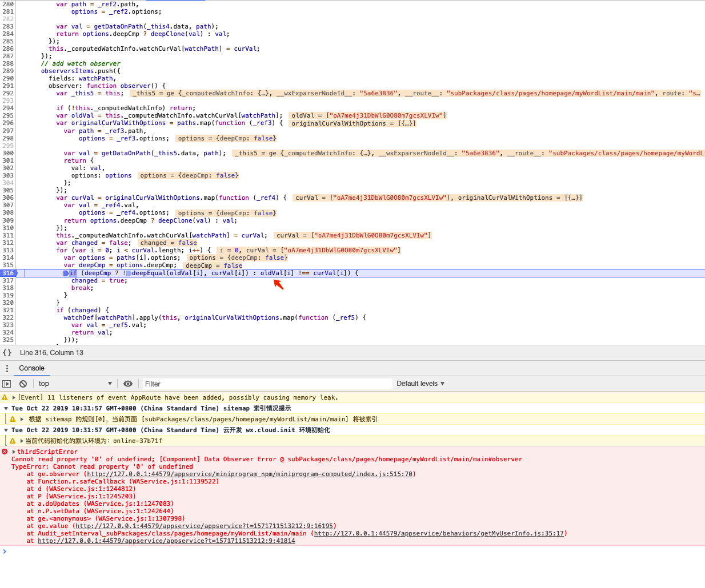Click the warning icon on the sitemap indexing message

coord(12,418)
